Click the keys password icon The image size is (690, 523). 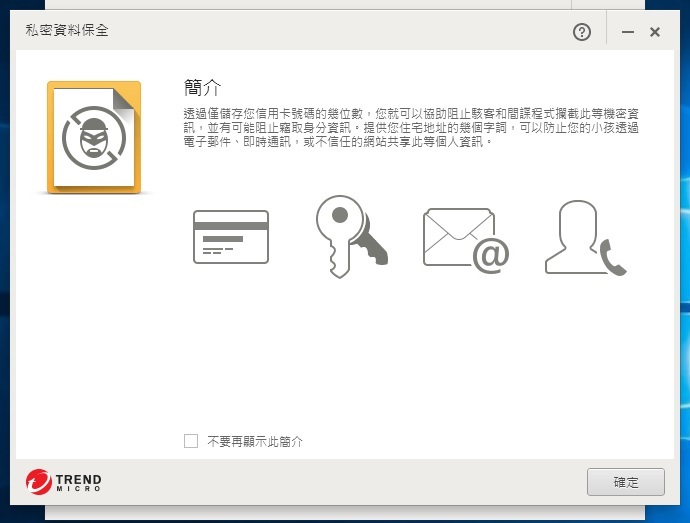click(x=352, y=237)
